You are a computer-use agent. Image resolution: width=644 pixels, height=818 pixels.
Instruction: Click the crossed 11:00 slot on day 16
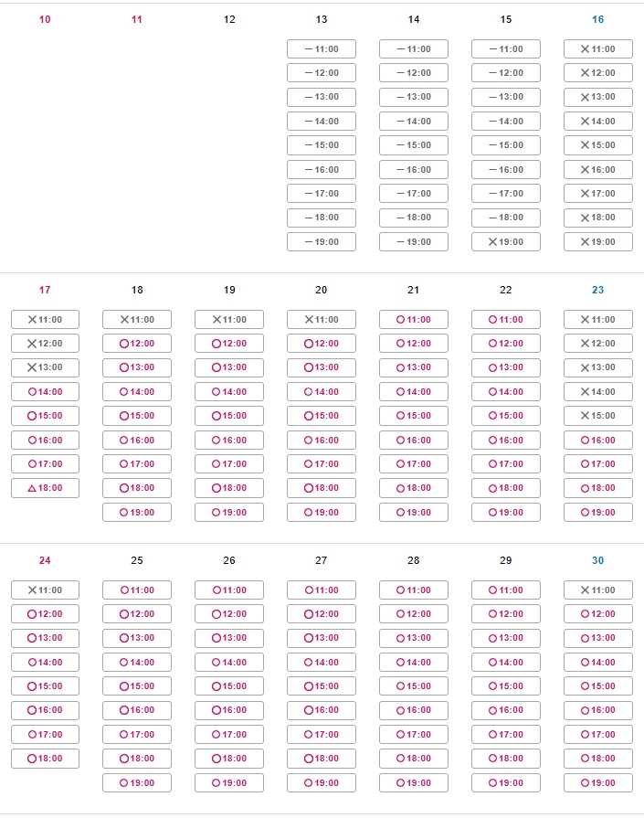coord(598,49)
